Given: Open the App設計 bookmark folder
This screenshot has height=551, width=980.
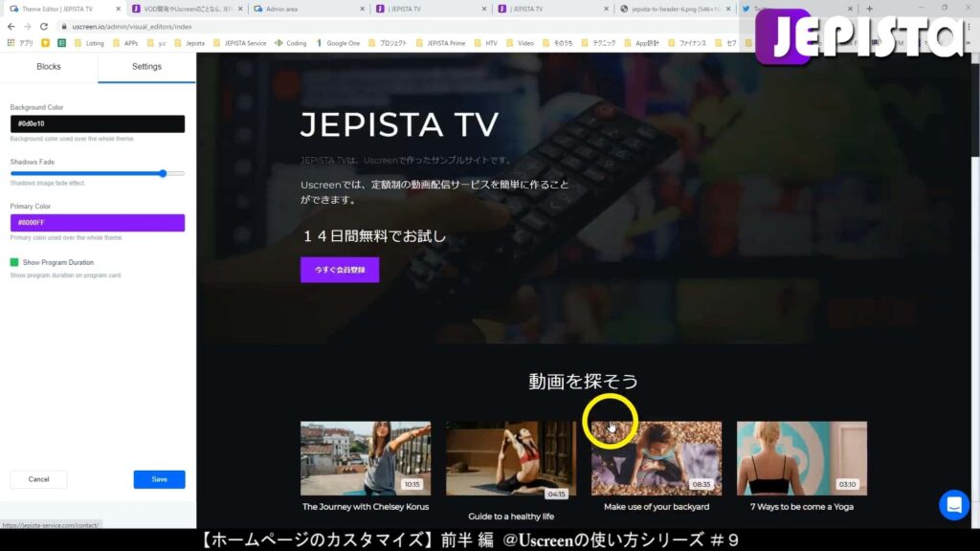Looking at the screenshot, I should 641,43.
